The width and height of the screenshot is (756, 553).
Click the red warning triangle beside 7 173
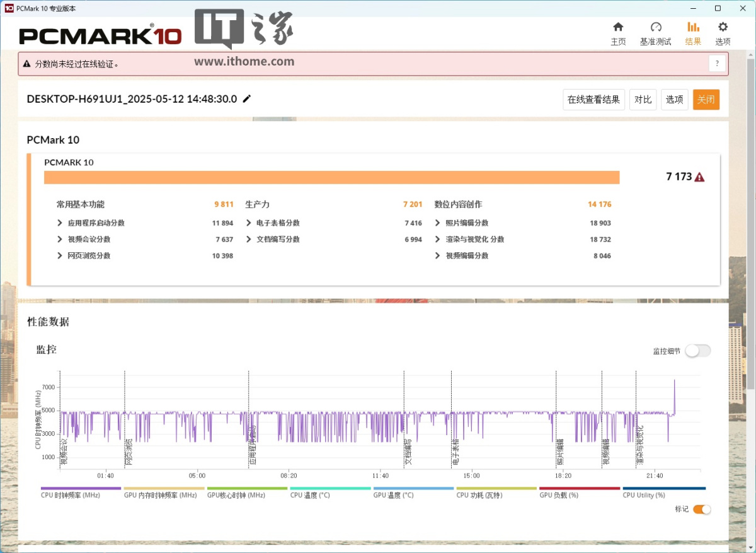[699, 177]
